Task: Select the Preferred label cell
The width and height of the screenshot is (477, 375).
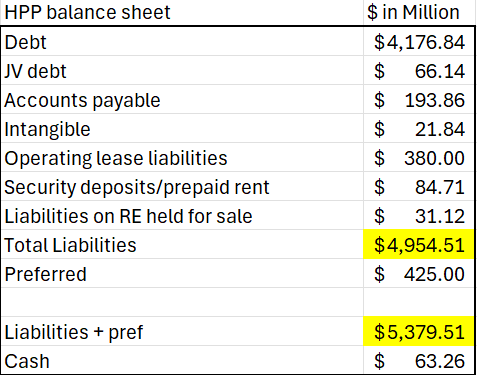Action: pyautogui.click(x=182, y=273)
